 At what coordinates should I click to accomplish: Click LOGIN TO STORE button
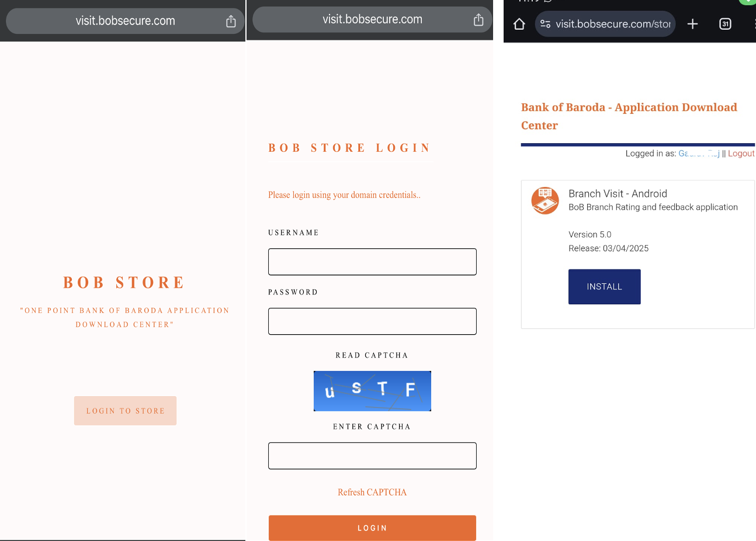pyautogui.click(x=125, y=411)
